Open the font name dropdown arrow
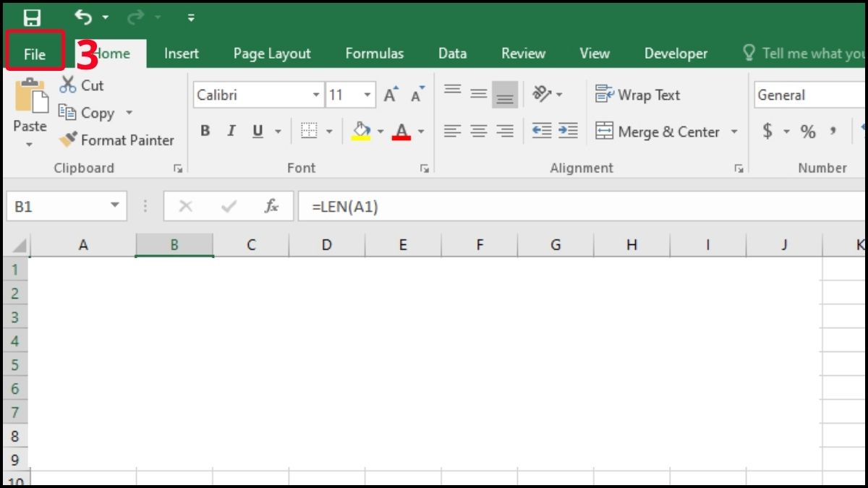868x488 pixels. (316, 95)
